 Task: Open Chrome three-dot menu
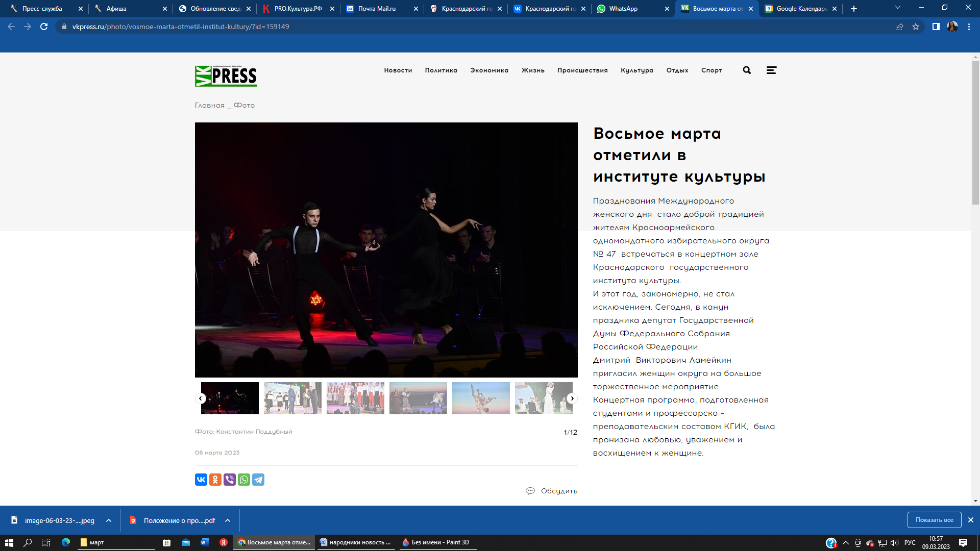[x=969, y=27]
